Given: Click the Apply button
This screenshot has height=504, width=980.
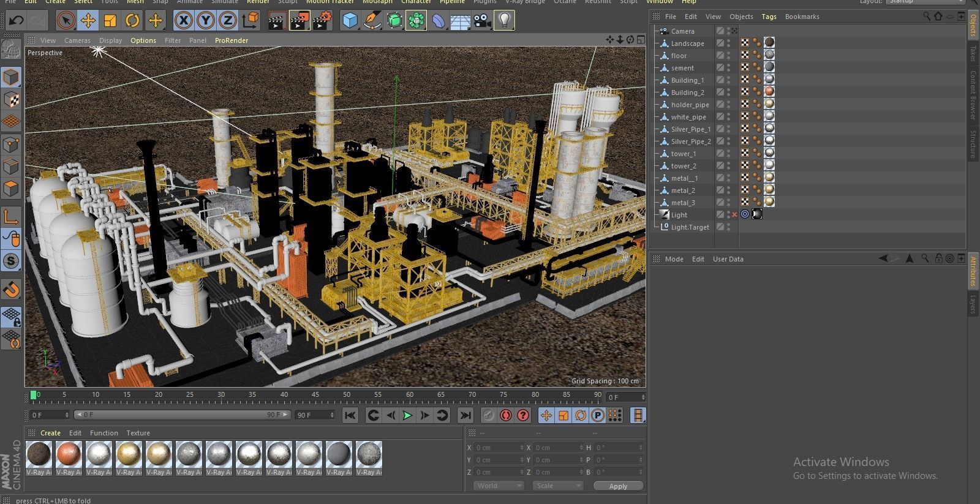Looking at the screenshot, I should [x=618, y=486].
